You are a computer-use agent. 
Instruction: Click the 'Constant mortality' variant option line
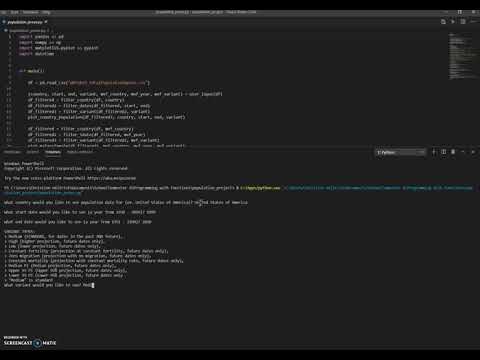tap(94, 261)
